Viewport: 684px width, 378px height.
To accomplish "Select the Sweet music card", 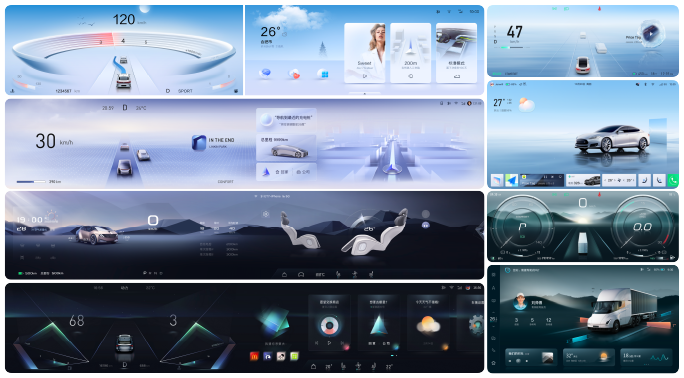I will (365, 53).
